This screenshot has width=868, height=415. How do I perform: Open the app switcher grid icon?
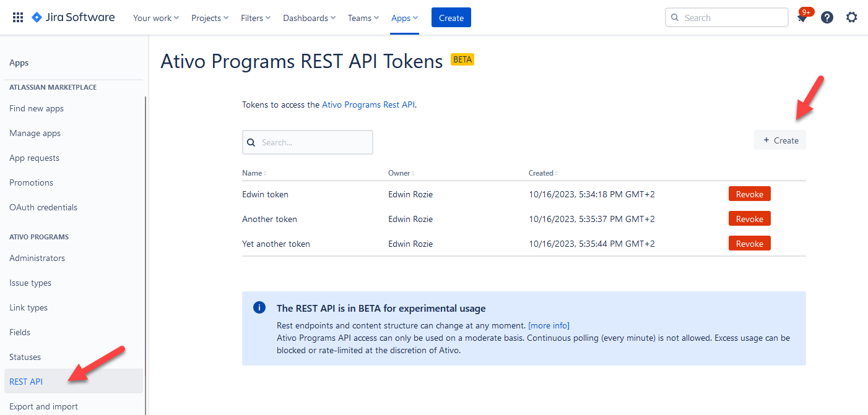18,17
